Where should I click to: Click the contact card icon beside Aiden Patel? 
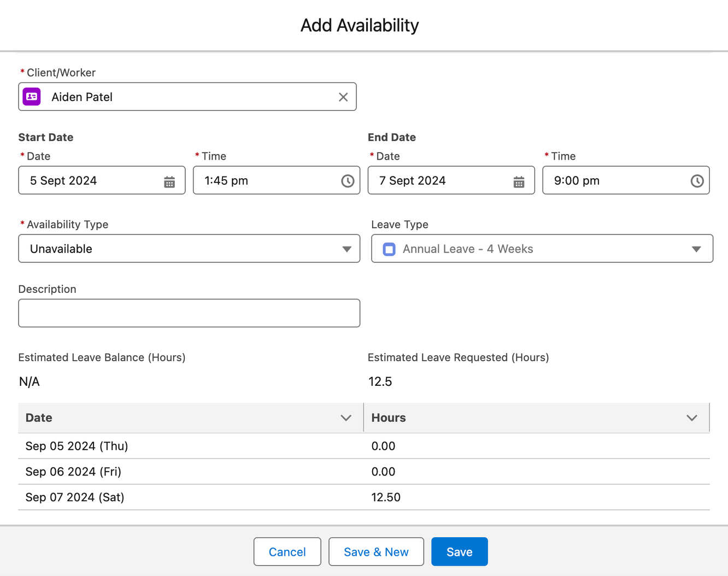coord(31,97)
